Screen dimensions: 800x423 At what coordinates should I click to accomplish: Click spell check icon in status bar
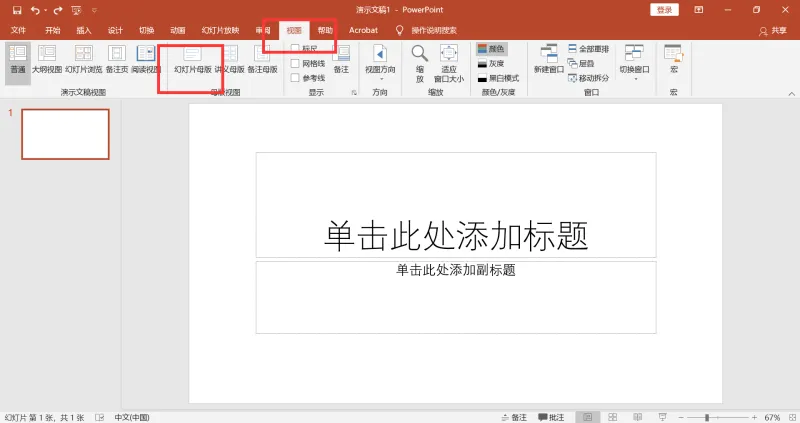tap(99, 417)
